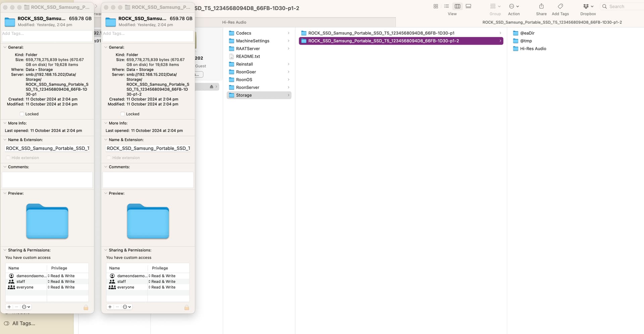Open the @eaDir folder
Viewport: 644px width, 334px height.
[x=527, y=33]
